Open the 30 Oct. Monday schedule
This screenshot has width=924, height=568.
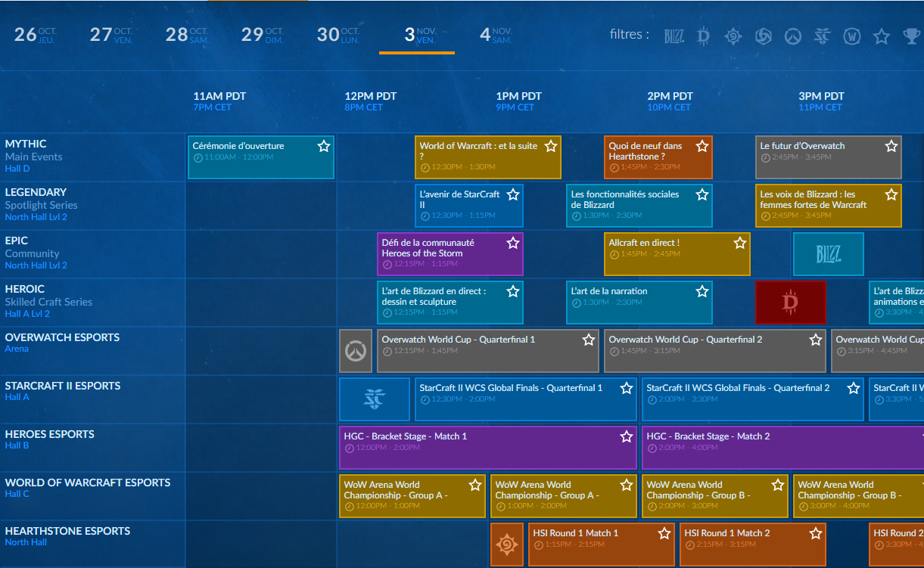(338, 35)
